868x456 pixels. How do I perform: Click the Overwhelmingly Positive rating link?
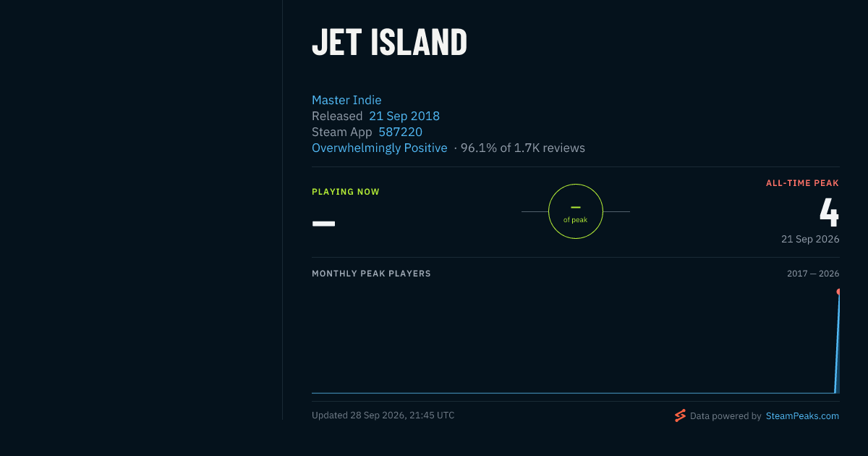380,148
